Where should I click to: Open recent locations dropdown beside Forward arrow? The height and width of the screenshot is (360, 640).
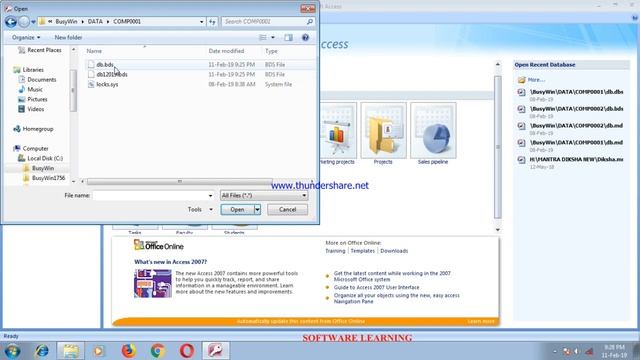tap(33, 22)
